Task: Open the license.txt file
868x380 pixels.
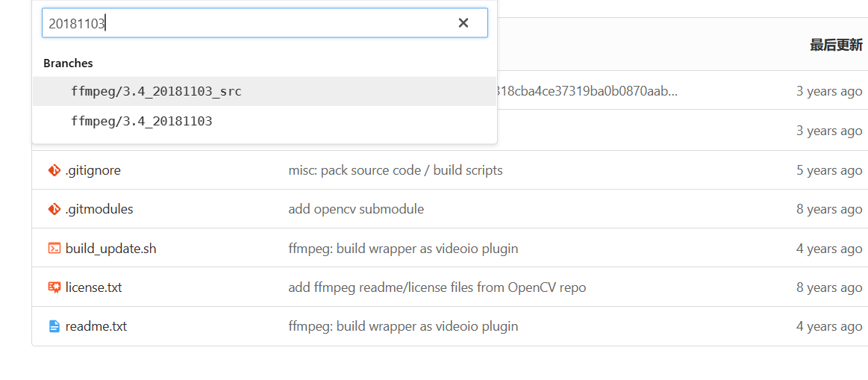Action: [93, 287]
